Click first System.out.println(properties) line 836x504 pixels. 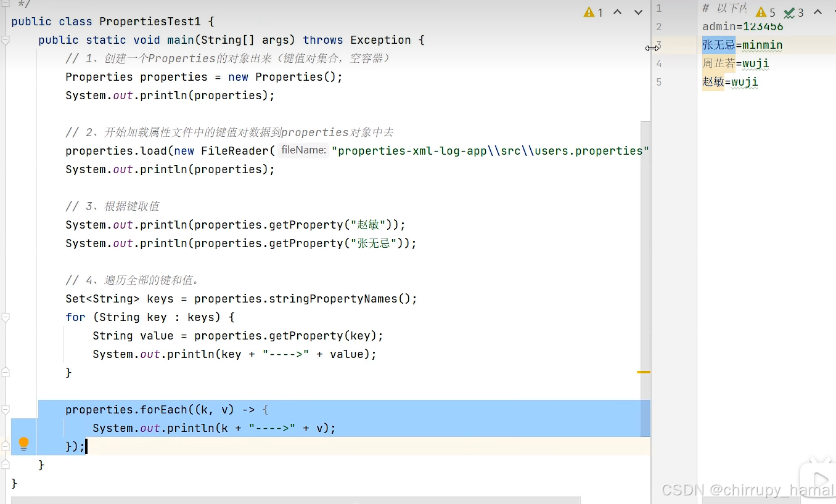(x=170, y=96)
